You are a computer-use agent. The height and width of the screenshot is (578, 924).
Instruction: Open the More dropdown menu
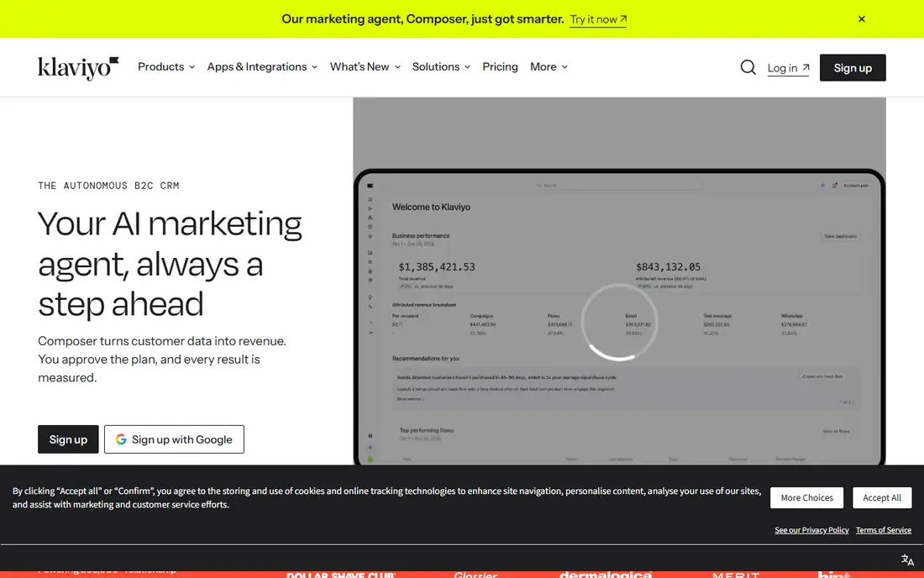click(x=549, y=66)
